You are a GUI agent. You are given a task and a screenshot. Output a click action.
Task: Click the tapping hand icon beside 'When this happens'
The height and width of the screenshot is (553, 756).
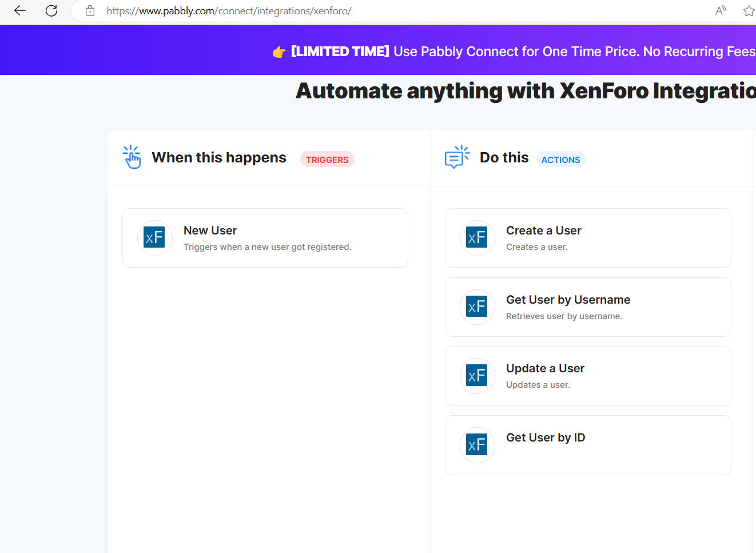tap(132, 157)
